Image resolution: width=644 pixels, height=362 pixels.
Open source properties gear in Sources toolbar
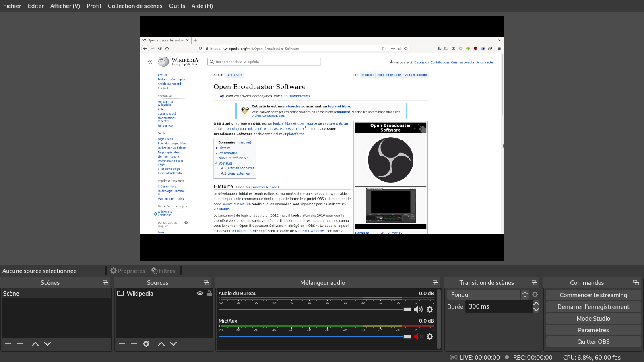point(146,344)
